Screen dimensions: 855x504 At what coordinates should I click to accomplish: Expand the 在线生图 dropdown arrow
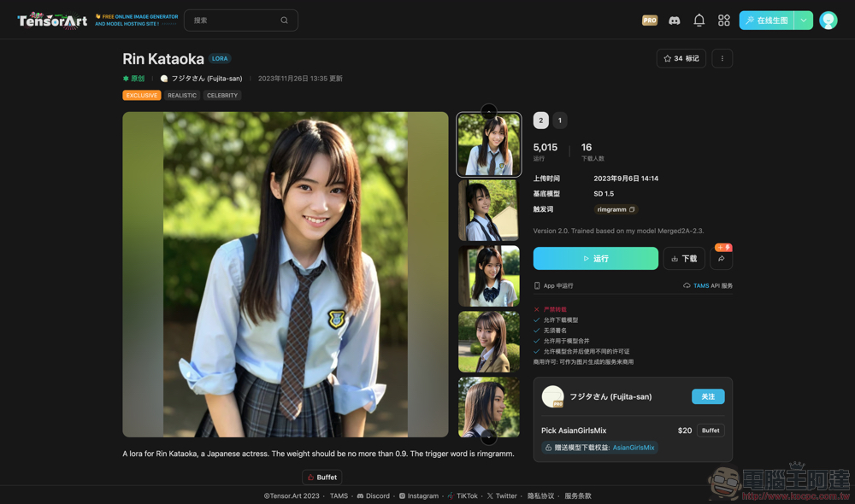click(x=804, y=21)
